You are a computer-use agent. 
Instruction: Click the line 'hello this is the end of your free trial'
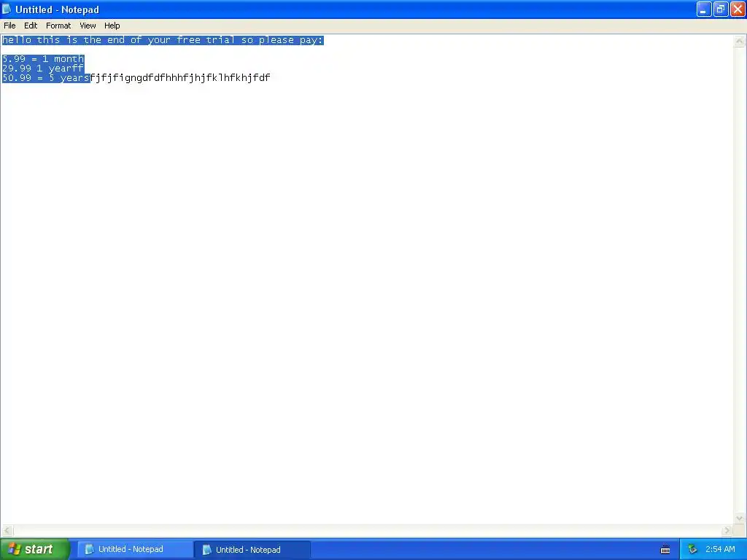(163, 40)
